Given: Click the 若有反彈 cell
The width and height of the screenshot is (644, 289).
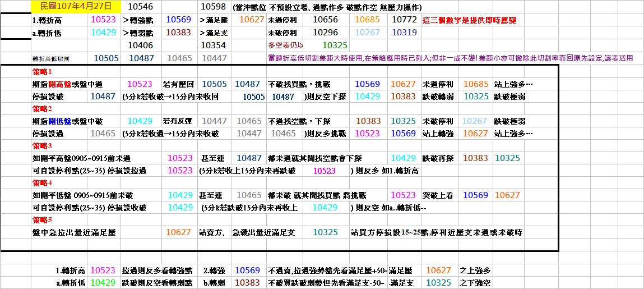Looking at the screenshot, I should [178, 121].
